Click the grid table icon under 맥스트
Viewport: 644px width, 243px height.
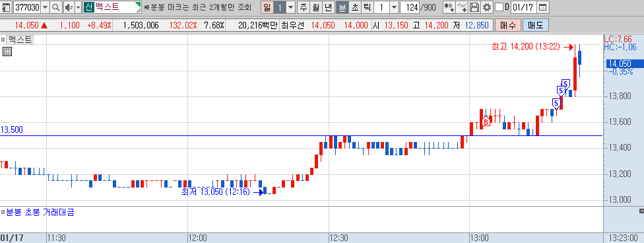click(7, 52)
